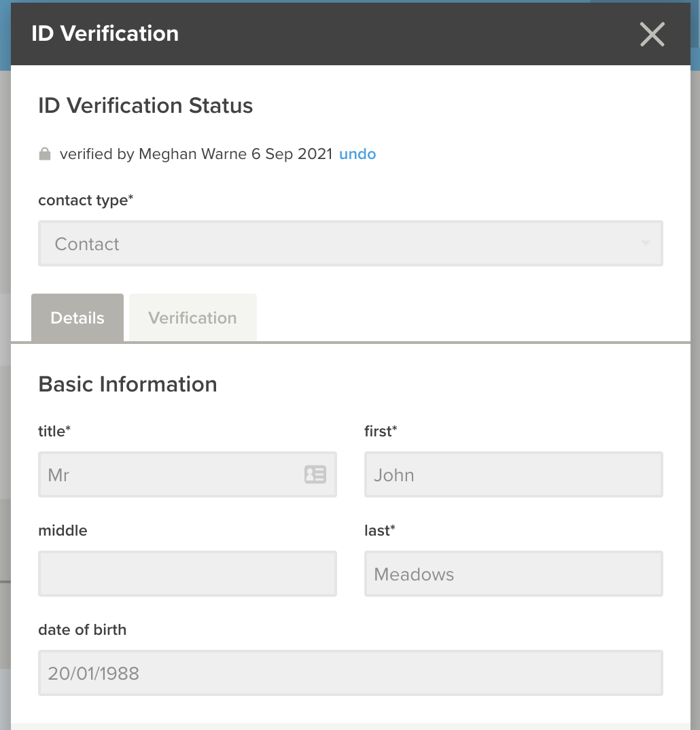Select the Details tab
Image resolution: width=700 pixels, height=730 pixels.
[77, 317]
